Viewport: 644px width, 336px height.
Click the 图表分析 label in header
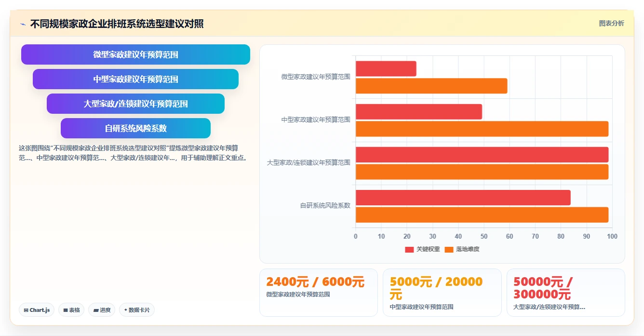611,23
